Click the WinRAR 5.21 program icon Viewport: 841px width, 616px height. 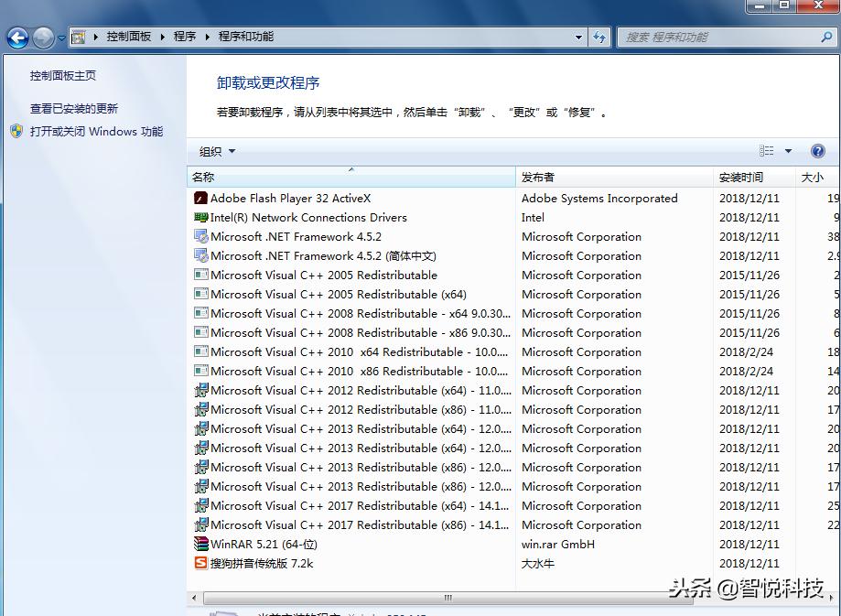pos(199,544)
